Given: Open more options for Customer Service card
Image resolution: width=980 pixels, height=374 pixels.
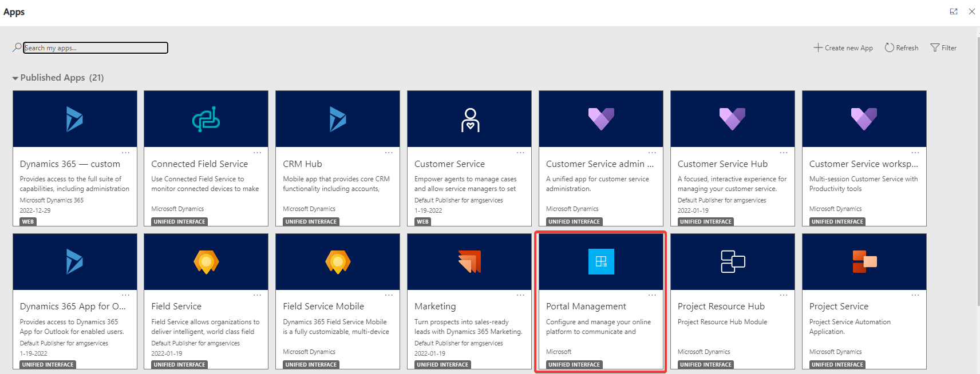Looking at the screenshot, I should 521,153.
